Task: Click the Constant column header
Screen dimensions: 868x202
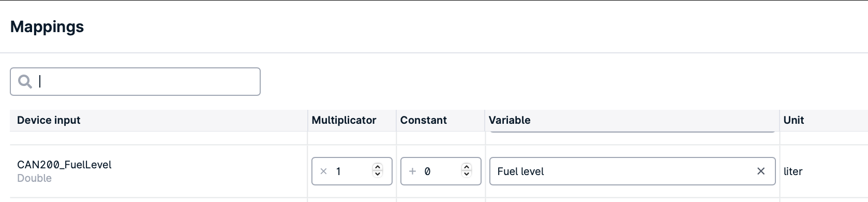Action: [x=423, y=120]
